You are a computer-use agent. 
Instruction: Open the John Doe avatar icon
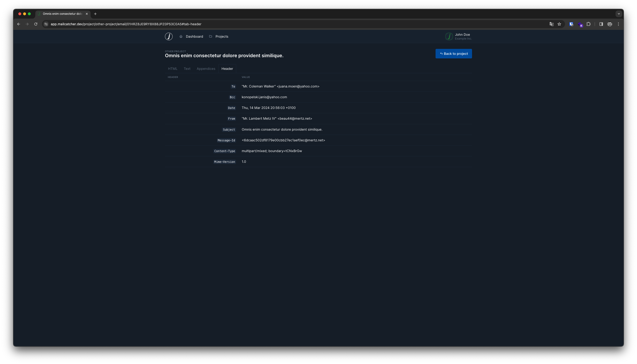(x=449, y=36)
